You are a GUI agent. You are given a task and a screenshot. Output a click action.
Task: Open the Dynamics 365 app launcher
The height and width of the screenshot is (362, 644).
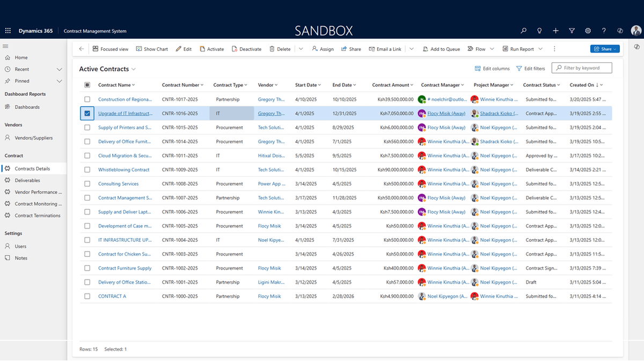click(x=8, y=31)
